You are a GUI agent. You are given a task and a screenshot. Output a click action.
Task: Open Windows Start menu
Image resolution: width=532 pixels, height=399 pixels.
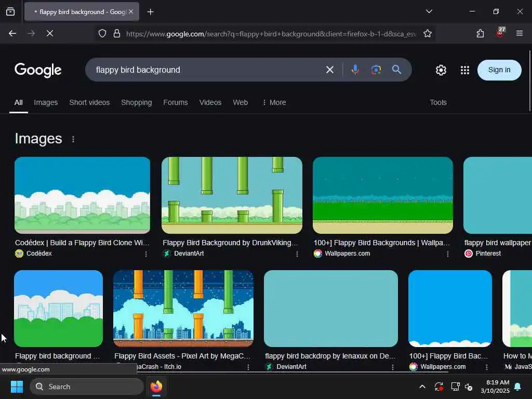(x=17, y=387)
